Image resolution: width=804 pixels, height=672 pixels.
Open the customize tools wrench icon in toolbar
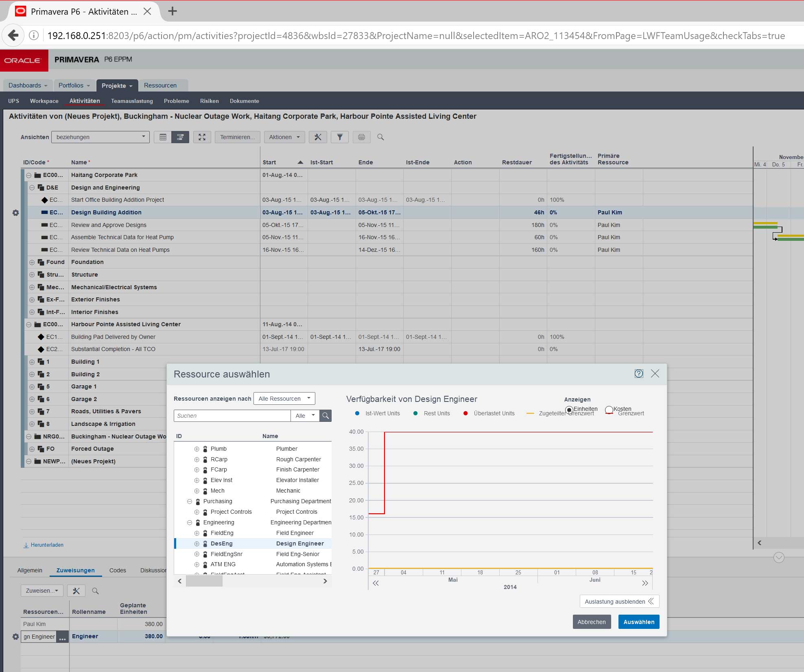tap(318, 137)
